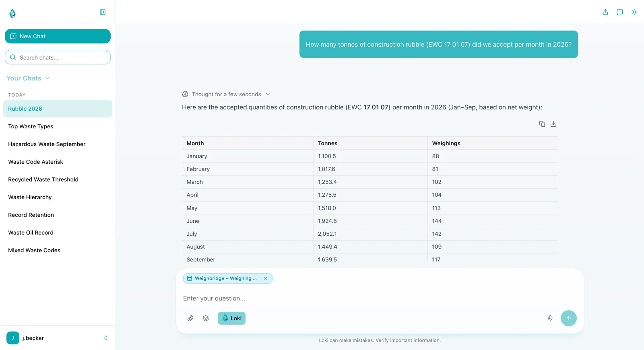Start a New Chat
The width and height of the screenshot is (644, 350).
coord(58,36)
